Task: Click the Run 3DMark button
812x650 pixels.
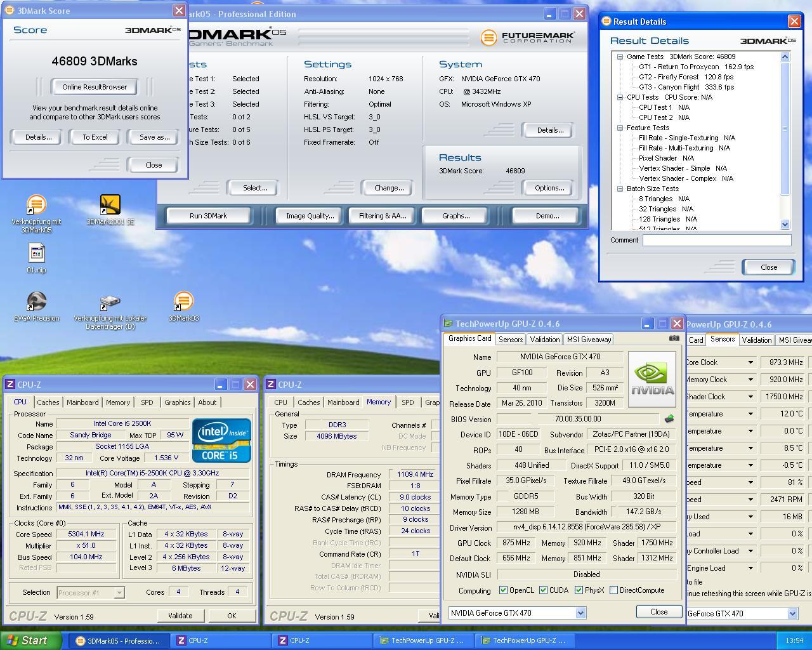Action: [x=208, y=216]
